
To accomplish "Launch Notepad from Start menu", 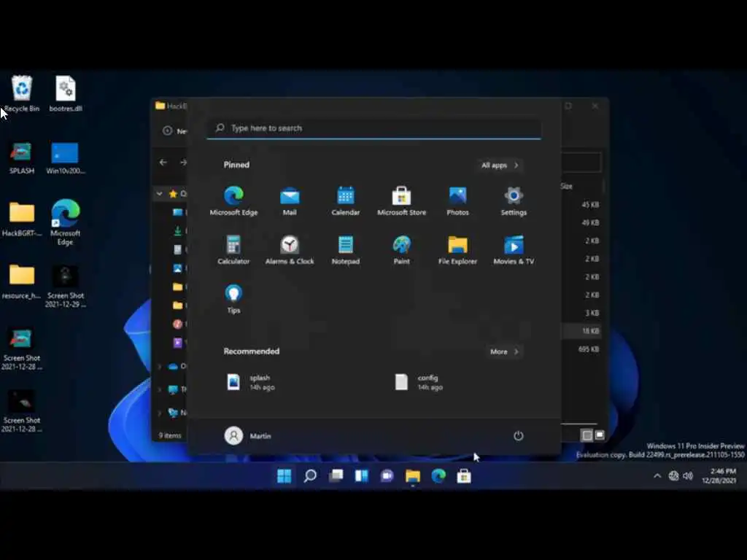I will (345, 250).
